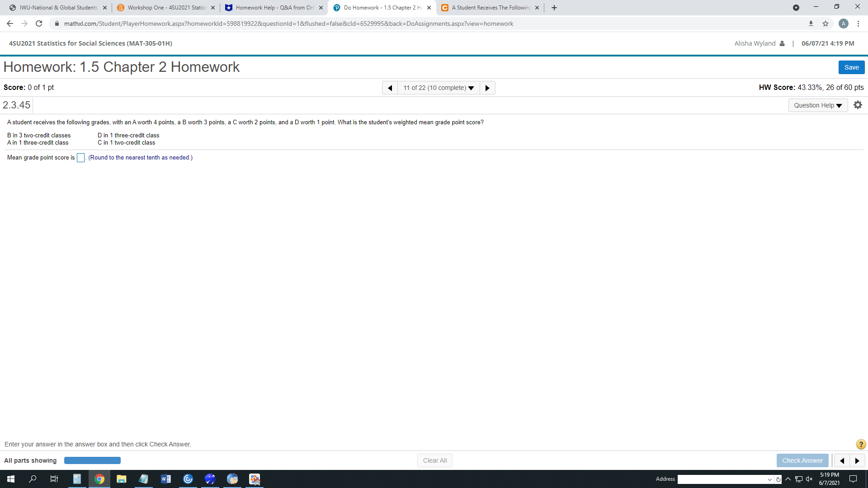
Task: Go to next question arrow at top
Action: [487, 88]
